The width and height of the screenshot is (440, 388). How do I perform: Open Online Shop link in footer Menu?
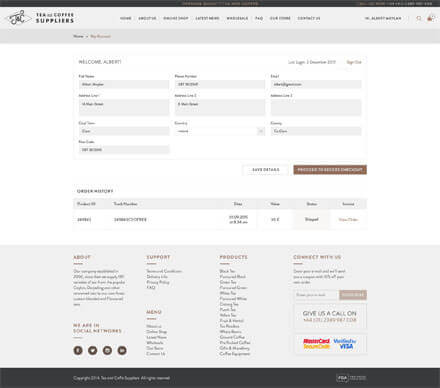[x=157, y=332]
